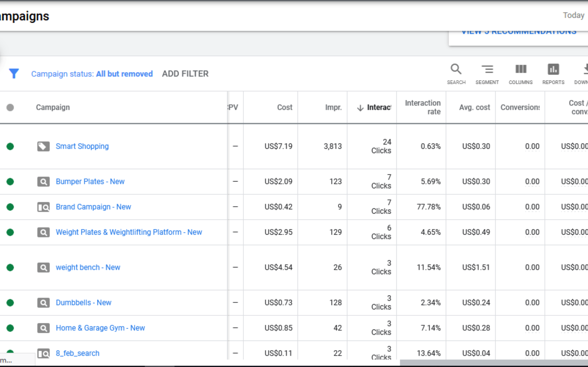Open the Today date range selector
This screenshot has height=367, width=588.
tap(573, 15)
